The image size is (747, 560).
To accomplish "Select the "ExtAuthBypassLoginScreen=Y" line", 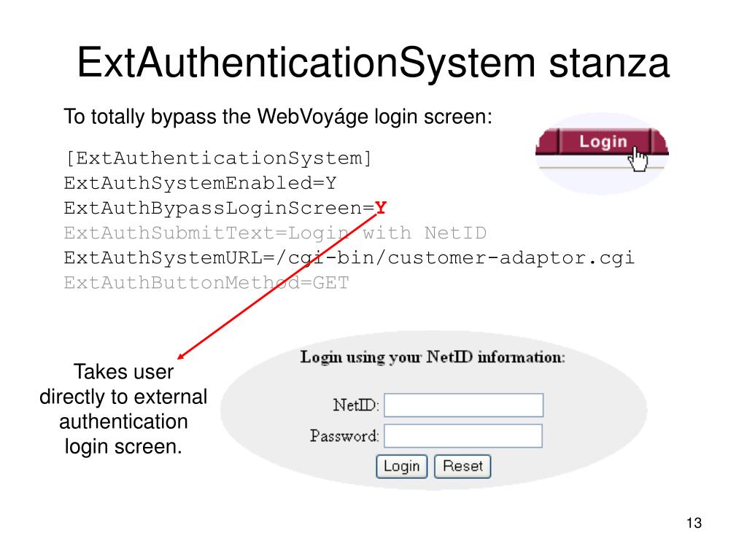I will [x=225, y=208].
